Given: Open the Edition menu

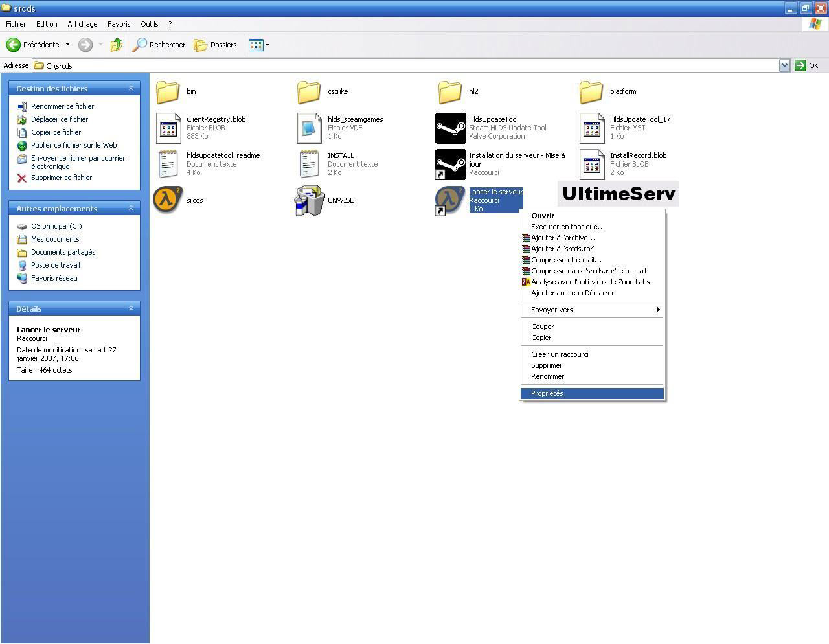Looking at the screenshot, I should pos(47,24).
